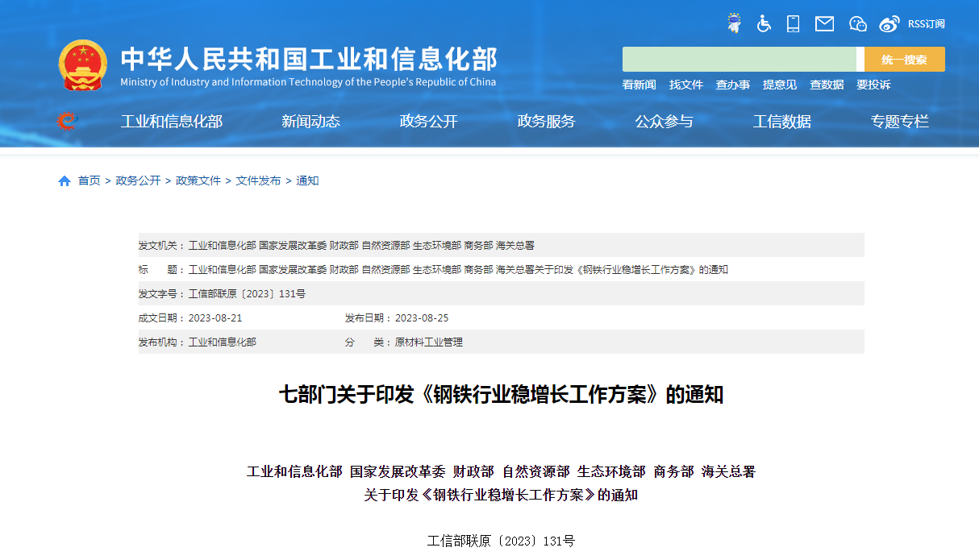Click the 成文日期 2023-08-21 value
This screenshot has width=979, height=560.
click(x=215, y=318)
